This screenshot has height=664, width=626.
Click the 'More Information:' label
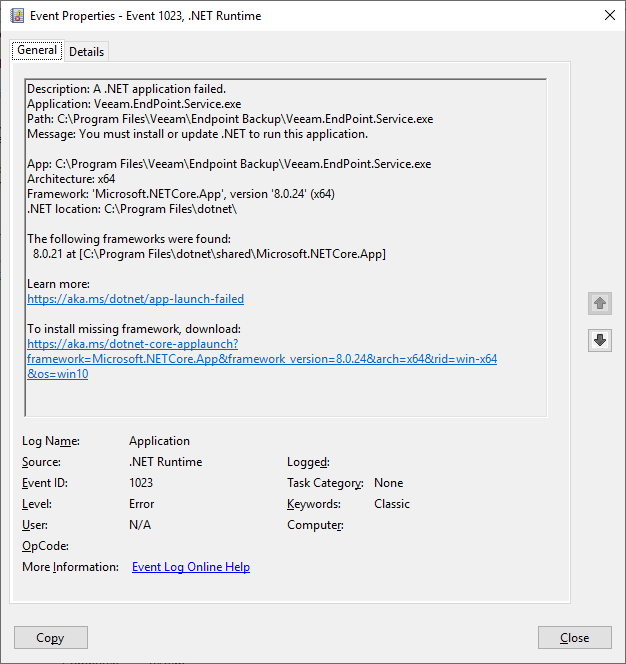pyautogui.click(x=70, y=567)
